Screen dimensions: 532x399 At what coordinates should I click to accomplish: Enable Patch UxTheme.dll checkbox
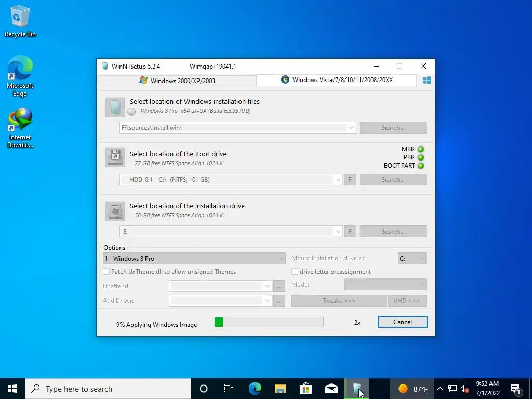pos(106,271)
